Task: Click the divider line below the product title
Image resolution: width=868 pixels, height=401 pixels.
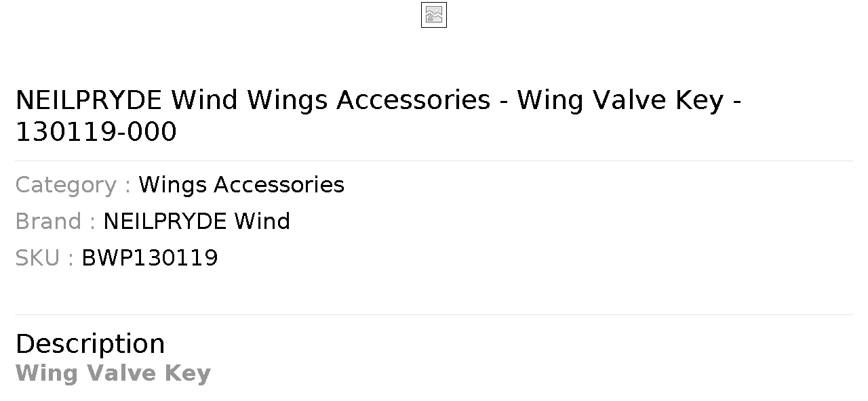Action: [x=434, y=161]
